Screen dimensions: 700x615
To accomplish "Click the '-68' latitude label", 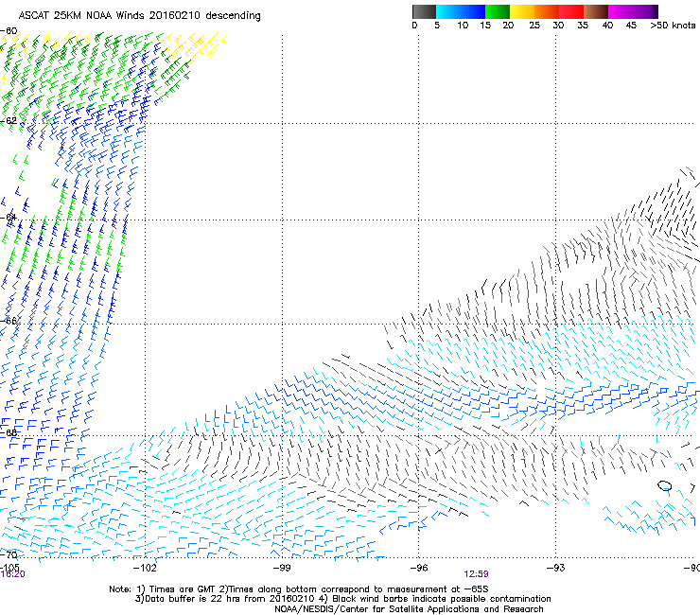I will coord(9,432).
